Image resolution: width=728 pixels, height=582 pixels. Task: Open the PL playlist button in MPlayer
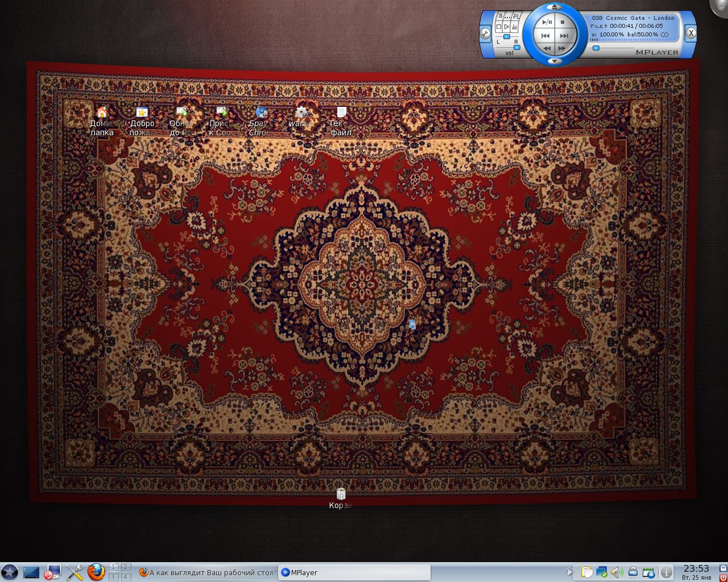(516, 16)
